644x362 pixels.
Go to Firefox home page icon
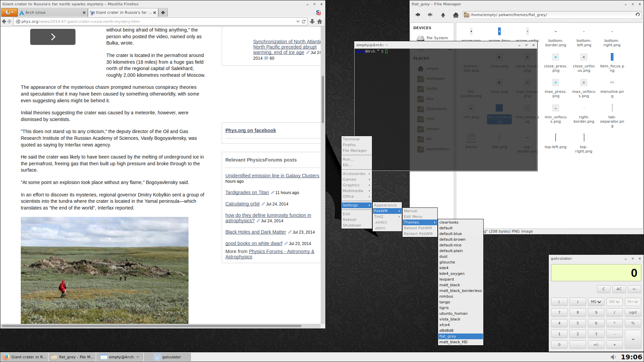click(x=320, y=21)
